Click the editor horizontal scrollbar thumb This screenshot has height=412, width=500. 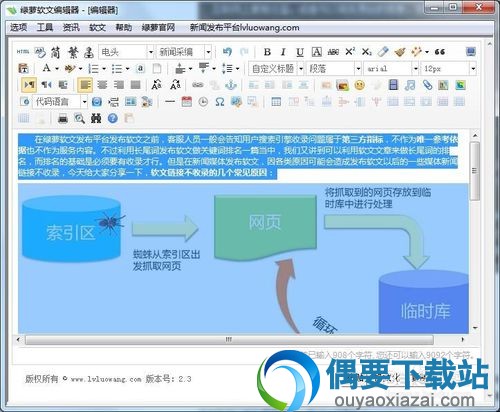click(x=229, y=339)
